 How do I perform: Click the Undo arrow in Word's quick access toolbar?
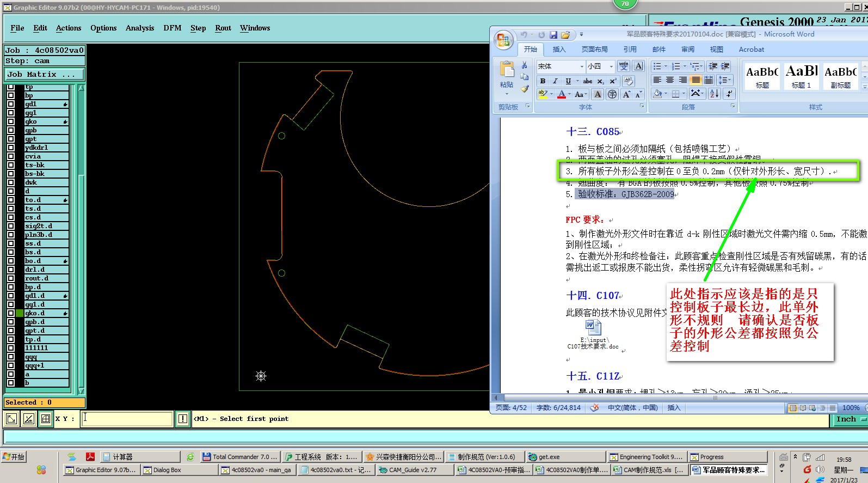click(x=524, y=35)
